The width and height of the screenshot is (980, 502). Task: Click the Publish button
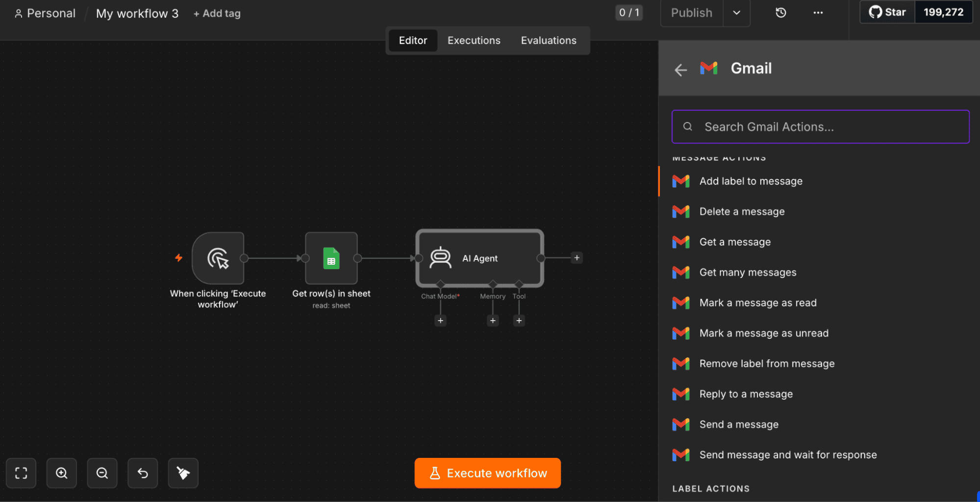(x=691, y=13)
